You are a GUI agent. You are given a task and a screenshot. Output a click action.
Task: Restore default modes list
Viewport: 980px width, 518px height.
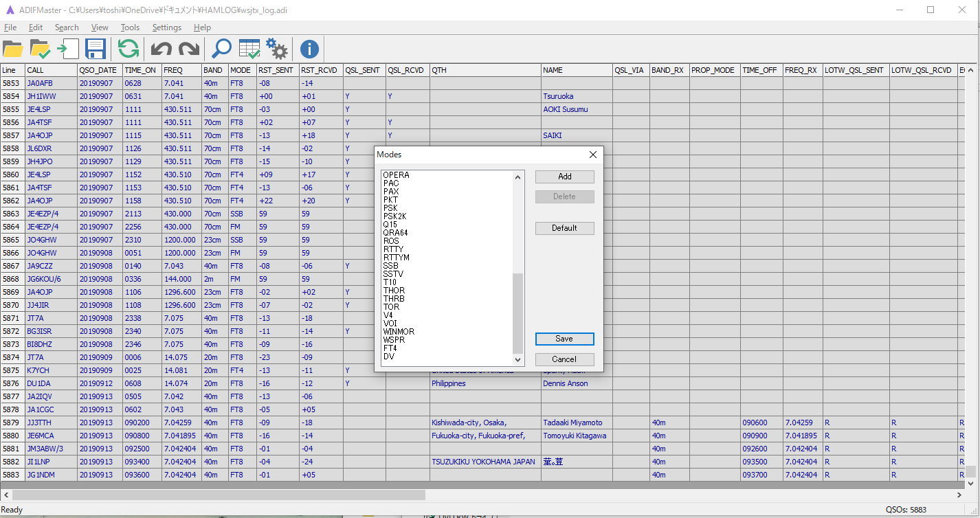564,227
